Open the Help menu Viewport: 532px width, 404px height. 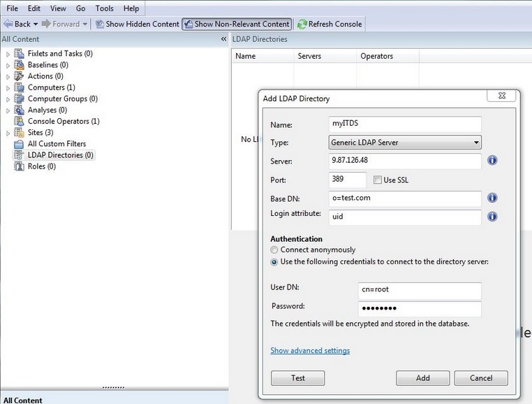131,8
